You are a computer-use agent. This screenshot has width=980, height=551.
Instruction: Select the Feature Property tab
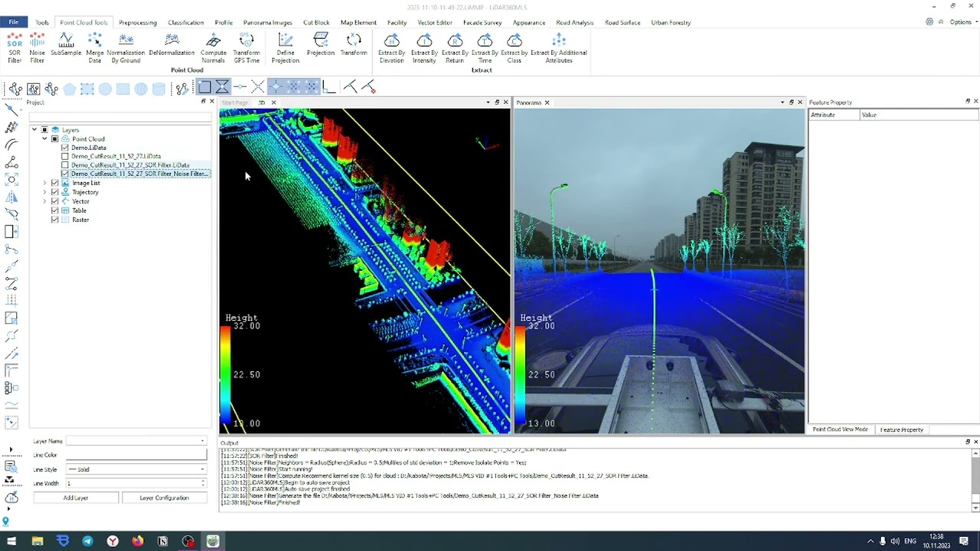(x=902, y=429)
